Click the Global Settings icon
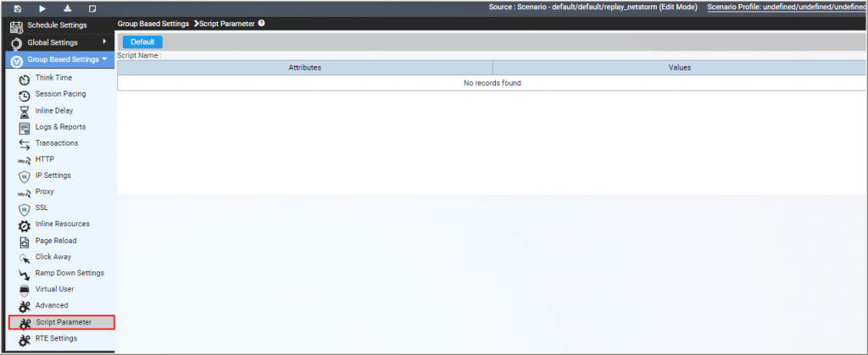The height and width of the screenshot is (355, 868). click(x=17, y=44)
